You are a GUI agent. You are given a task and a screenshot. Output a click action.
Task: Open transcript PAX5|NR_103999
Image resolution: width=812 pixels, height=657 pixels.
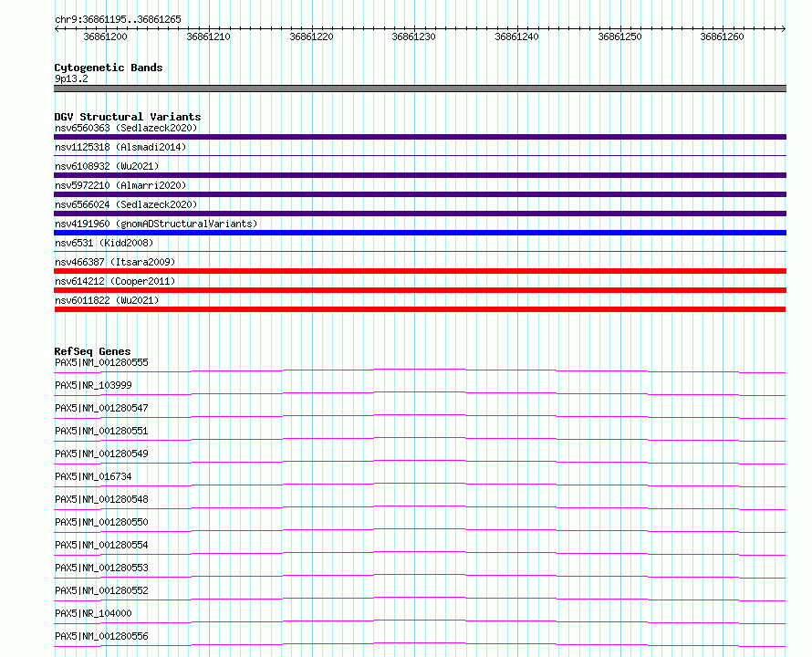click(93, 385)
